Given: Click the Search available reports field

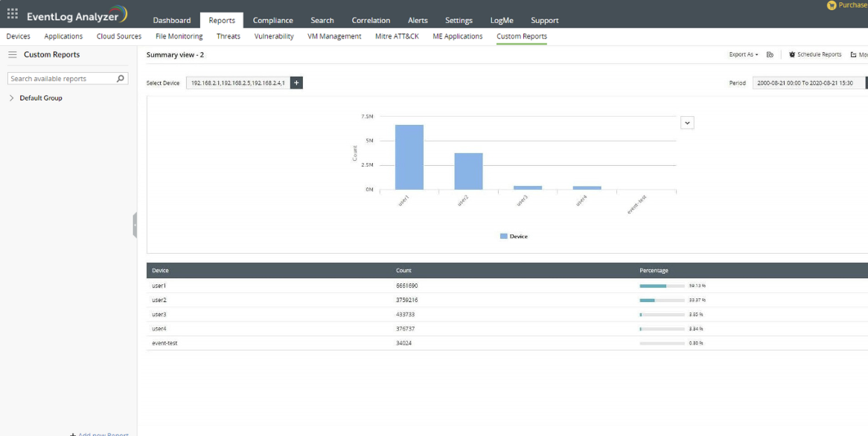Looking at the screenshot, I should click(61, 79).
